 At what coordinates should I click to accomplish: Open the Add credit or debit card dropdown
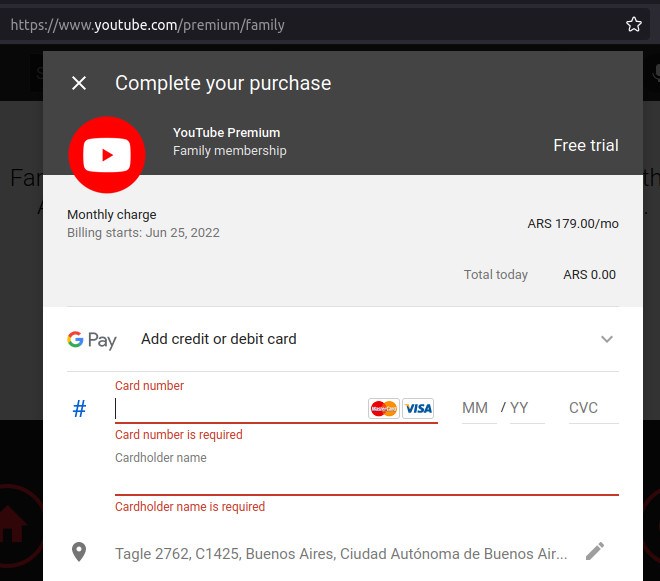[x=219, y=339]
